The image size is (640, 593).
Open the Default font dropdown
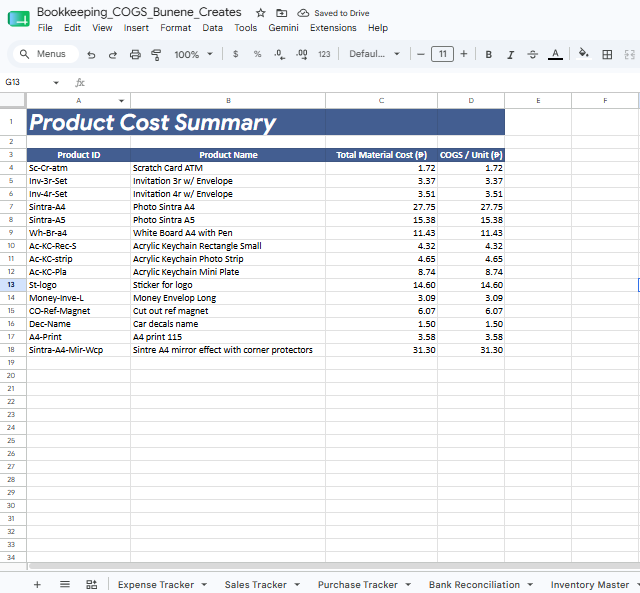[x=374, y=54]
